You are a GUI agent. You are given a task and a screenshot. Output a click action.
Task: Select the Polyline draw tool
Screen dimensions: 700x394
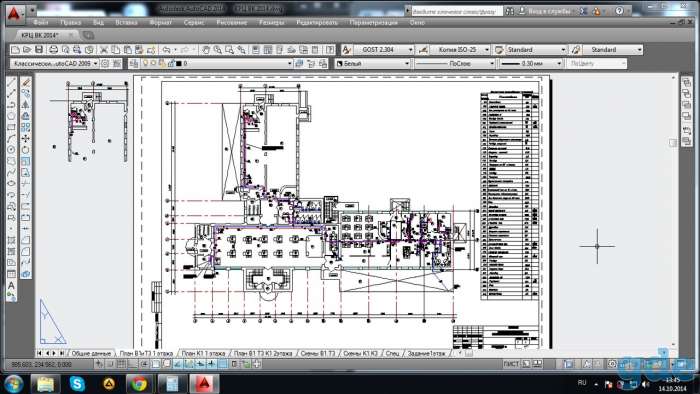(12, 105)
